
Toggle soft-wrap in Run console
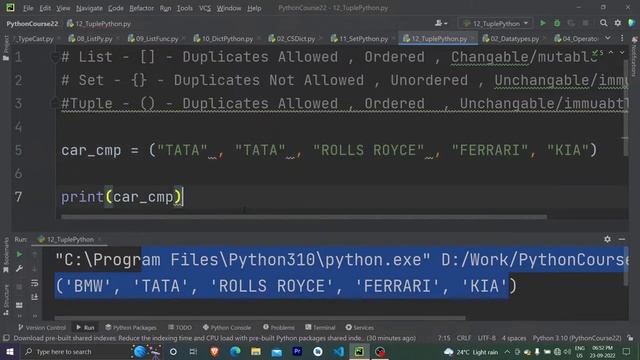35,283
